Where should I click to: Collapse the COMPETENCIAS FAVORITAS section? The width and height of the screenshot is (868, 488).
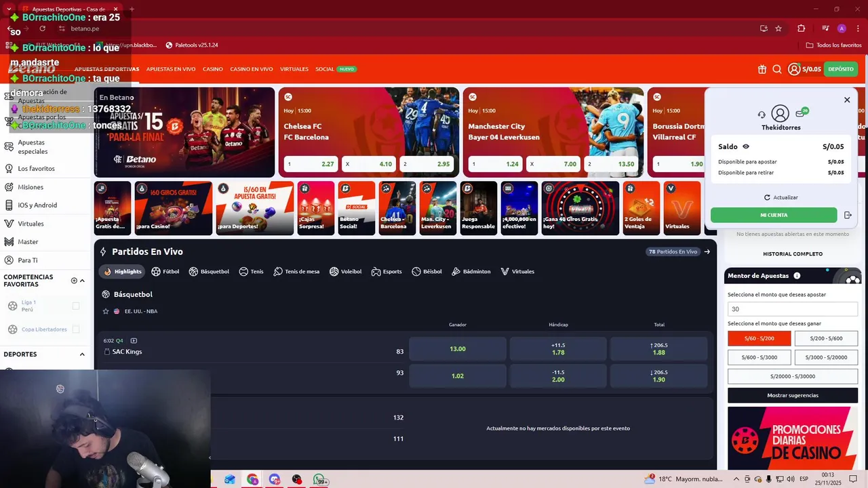pyautogui.click(x=83, y=281)
